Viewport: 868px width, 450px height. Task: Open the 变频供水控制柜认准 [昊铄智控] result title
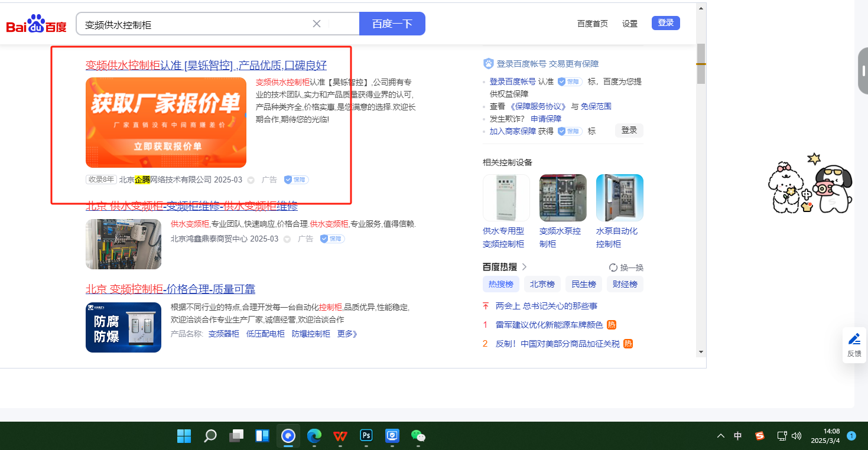pyautogui.click(x=206, y=65)
